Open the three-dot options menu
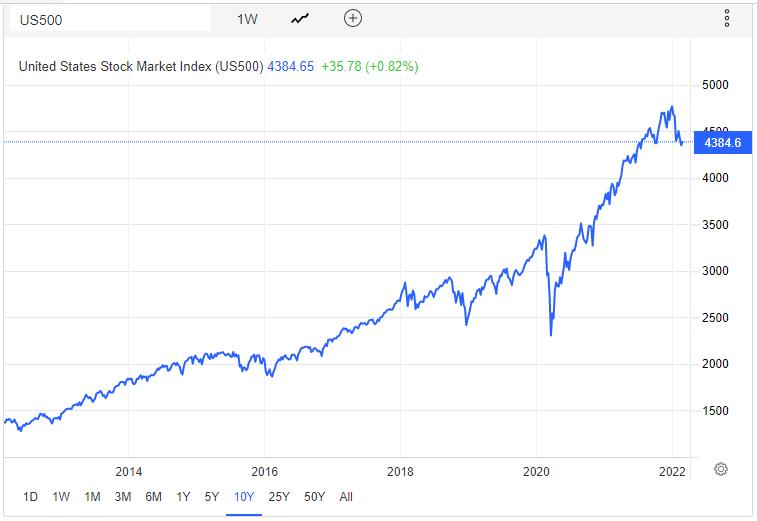Image resolution: width=757 pixels, height=521 pixels. click(x=727, y=18)
